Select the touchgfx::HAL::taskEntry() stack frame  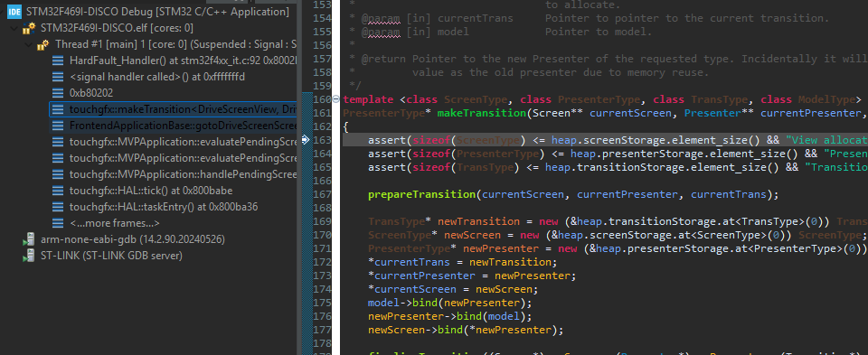click(x=164, y=207)
